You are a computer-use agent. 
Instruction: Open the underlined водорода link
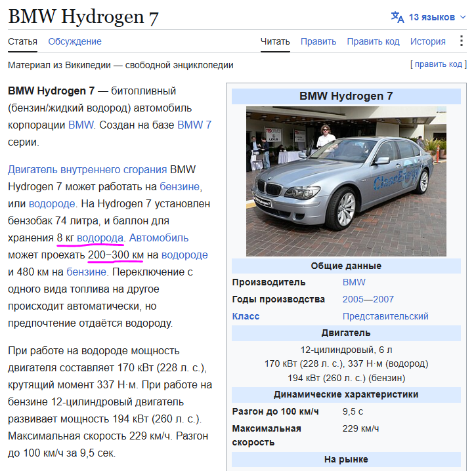[x=100, y=237]
